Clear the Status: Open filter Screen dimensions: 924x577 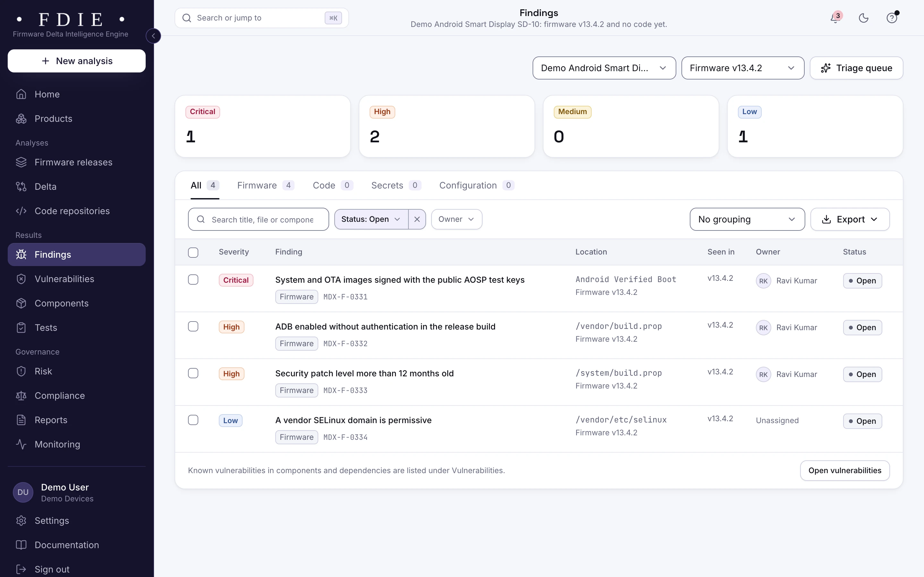(x=417, y=220)
